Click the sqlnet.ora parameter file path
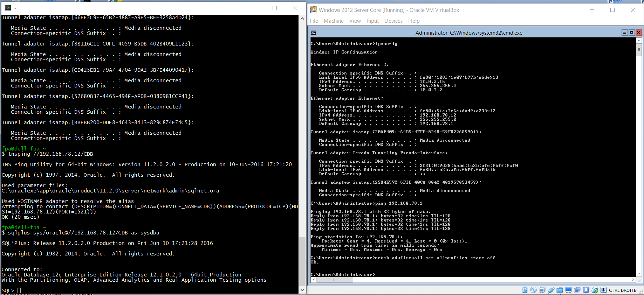 coord(110,191)
